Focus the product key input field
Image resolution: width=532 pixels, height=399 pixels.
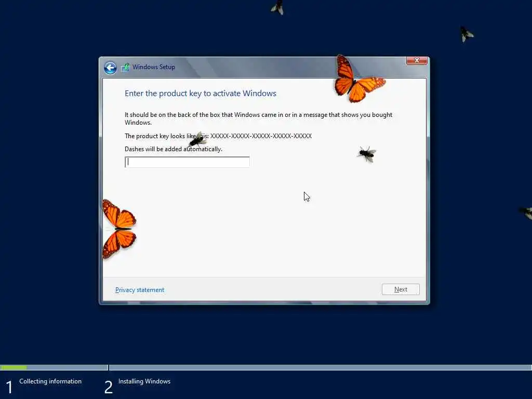tap(187, 162)
